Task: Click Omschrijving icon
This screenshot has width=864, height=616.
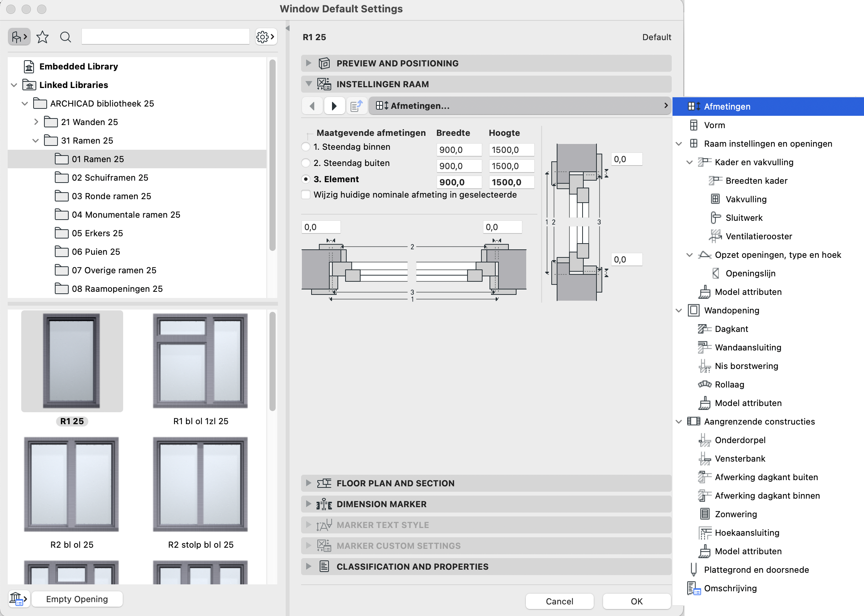Action: [694, 588]
